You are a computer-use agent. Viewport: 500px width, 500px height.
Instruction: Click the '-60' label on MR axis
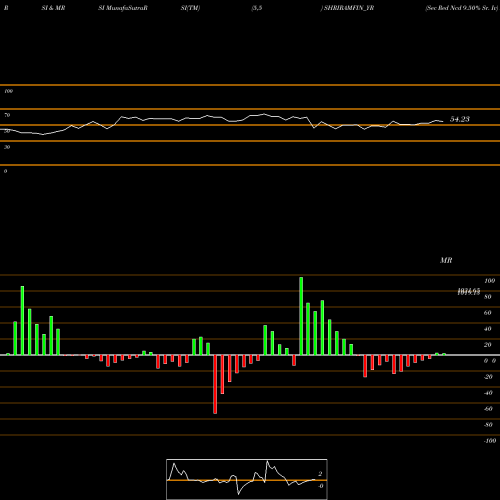pos(488,409)
